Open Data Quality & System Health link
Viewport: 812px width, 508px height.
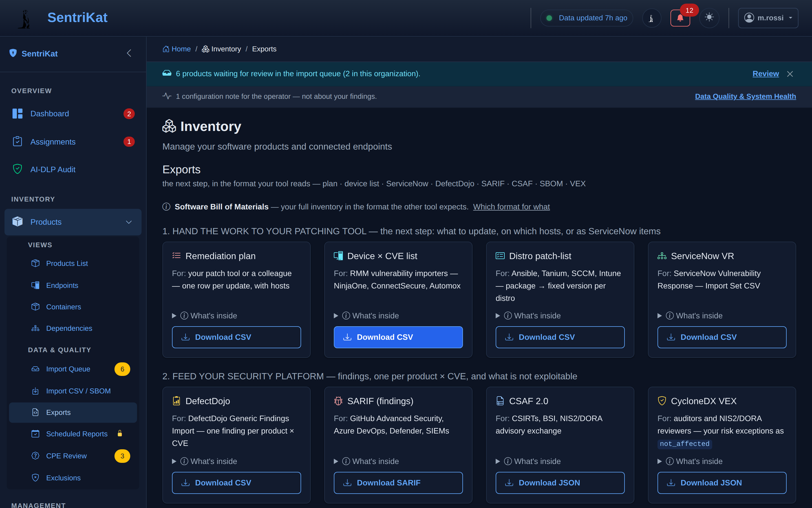tap(745, 97)
